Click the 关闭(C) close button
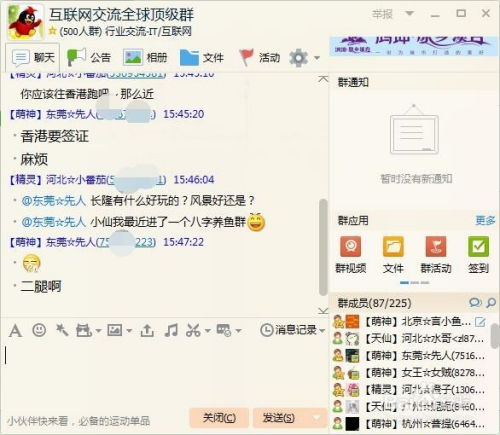Viewport: 500px width, 435px height. (219, 418)
